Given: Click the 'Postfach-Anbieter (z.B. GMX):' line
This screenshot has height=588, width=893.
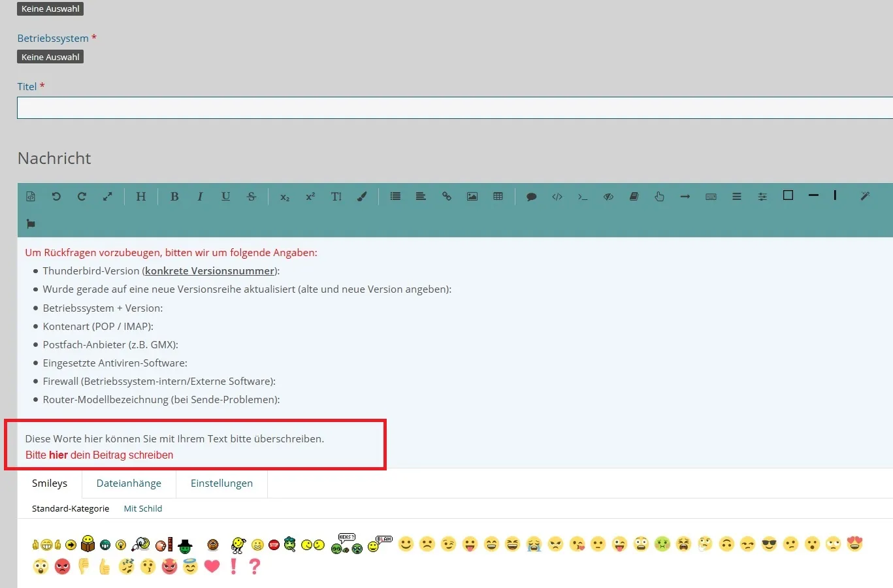Looking at the screenshot, I should (x=110, y=345).
